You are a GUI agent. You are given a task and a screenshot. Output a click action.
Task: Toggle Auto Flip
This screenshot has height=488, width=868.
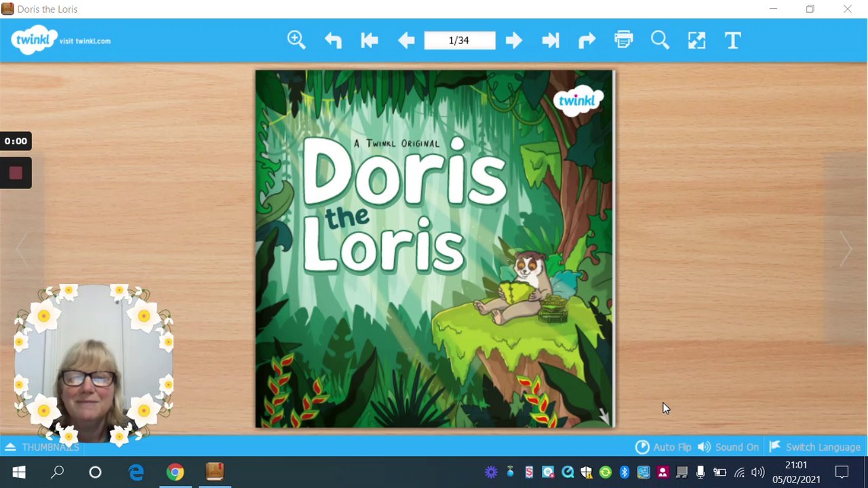click(663, 447)
